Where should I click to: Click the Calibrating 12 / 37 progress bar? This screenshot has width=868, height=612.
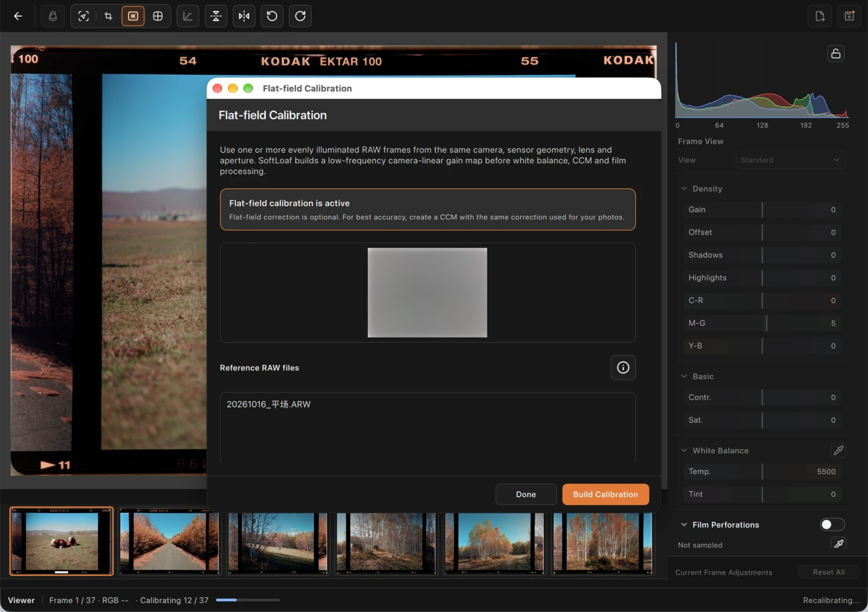pos(248,600)
